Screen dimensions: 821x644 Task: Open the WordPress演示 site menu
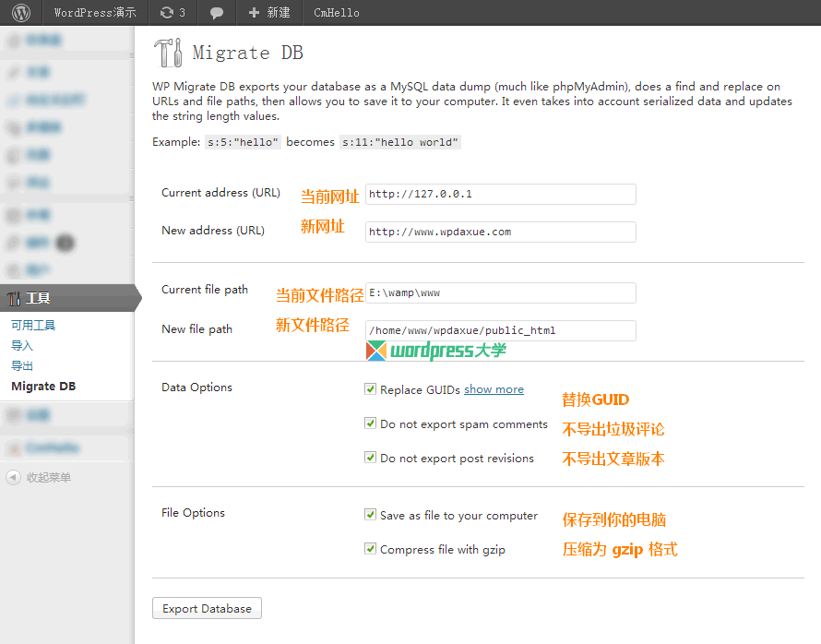[x=95, y=13]
